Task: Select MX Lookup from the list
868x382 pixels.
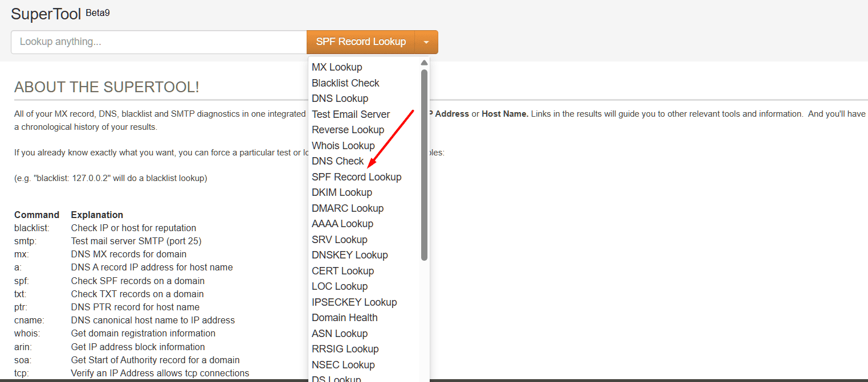Action: [337, 67]
